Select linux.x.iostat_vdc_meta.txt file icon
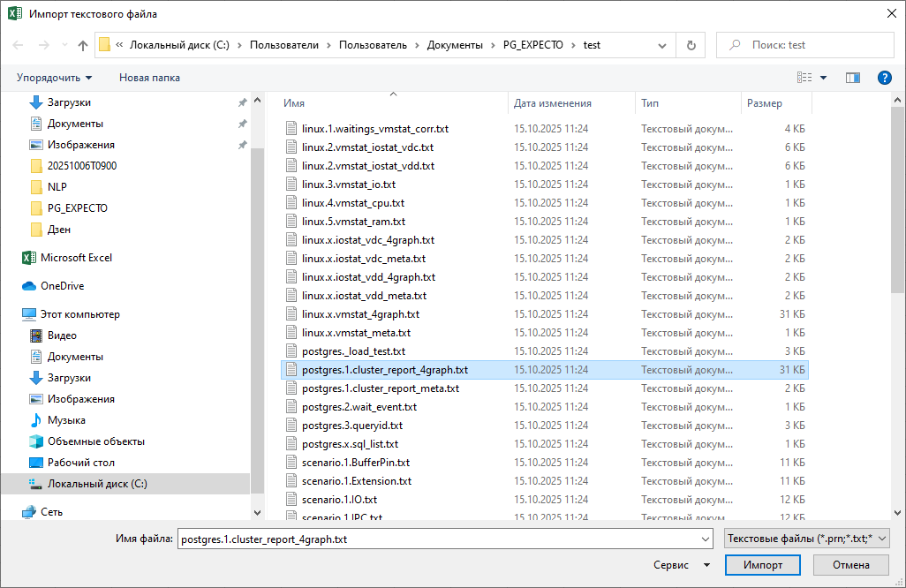Image resolution: width=906 pixels, height=588 pixels. 291,258
